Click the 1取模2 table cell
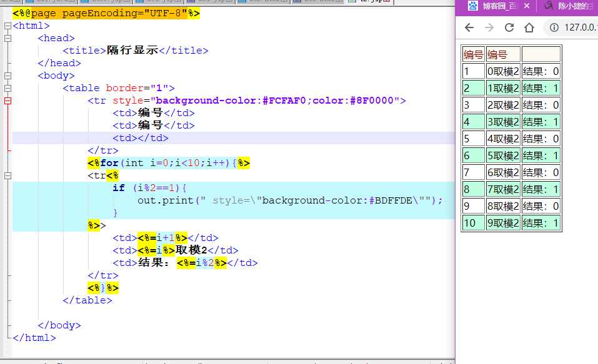This screenshot has width=598, height=364. 503,88
